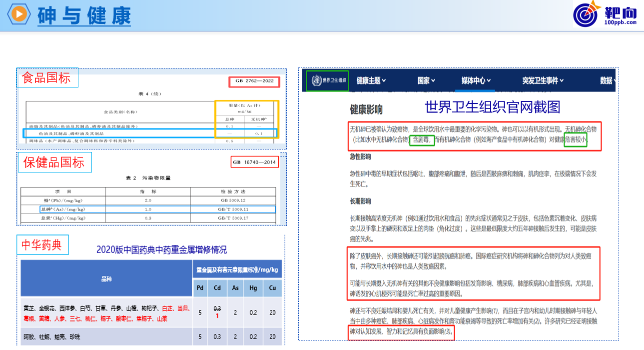
Task: Click the paragraph beginning 无机砷已被确认为致癌物
Action: 474,134
